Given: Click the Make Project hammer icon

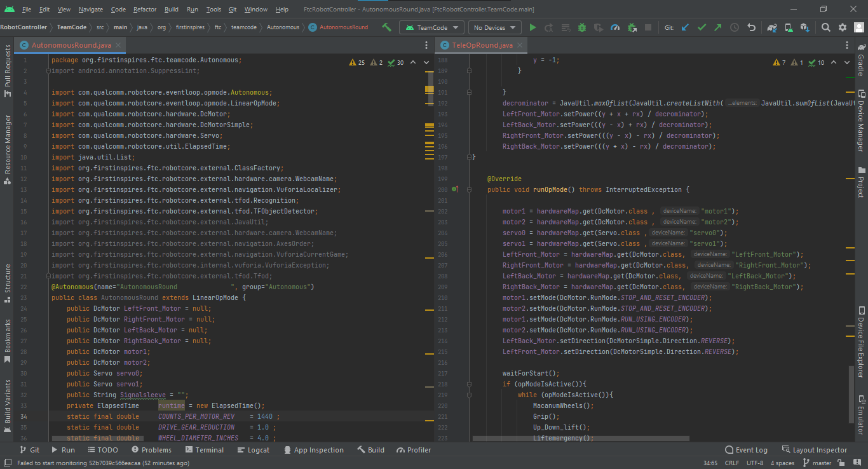Looking at the screenshot, I should coord(386,27).
